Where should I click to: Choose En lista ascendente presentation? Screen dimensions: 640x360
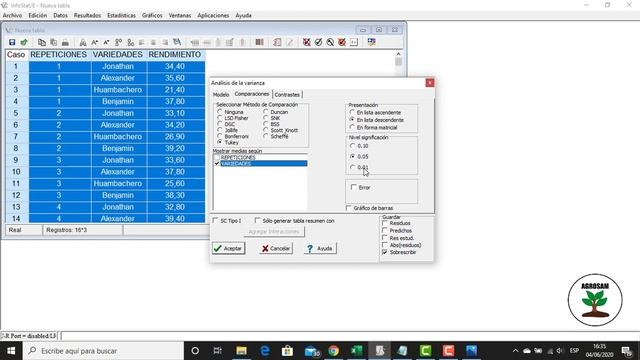click(353, 112)
